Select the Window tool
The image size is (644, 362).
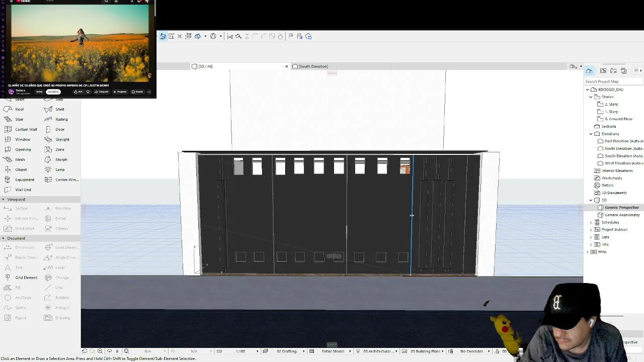(17, 139)
